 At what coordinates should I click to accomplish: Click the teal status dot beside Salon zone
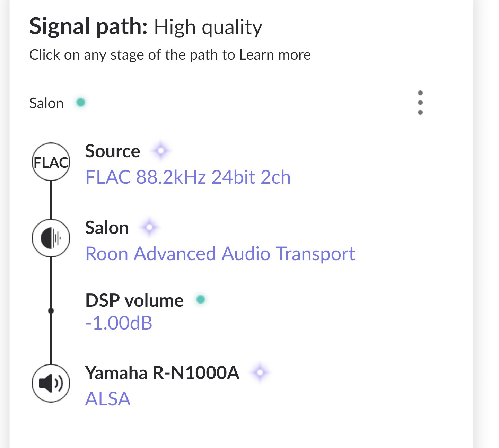81,101
